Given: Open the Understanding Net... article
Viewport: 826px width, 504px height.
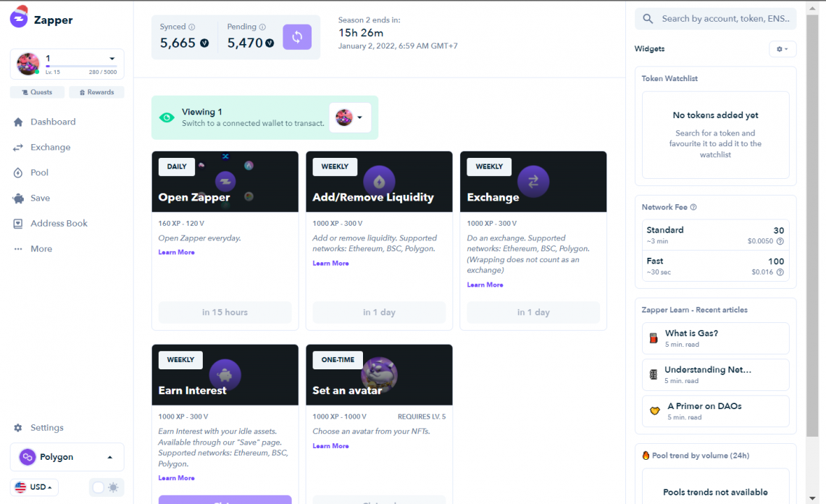Looking at the screenshot, I should [x=715, y=374].
